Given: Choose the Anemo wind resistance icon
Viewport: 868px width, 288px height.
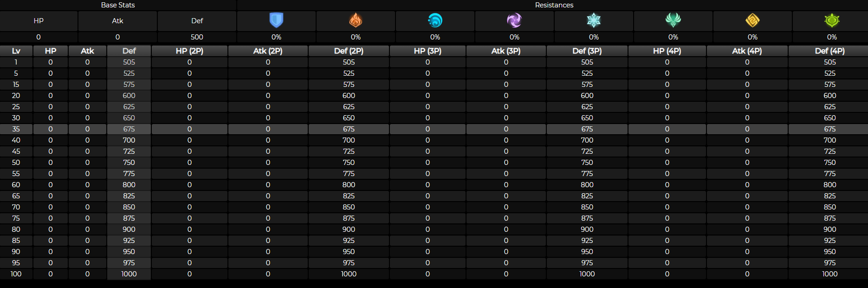Looking at the screenshot, I should (673, 20).
